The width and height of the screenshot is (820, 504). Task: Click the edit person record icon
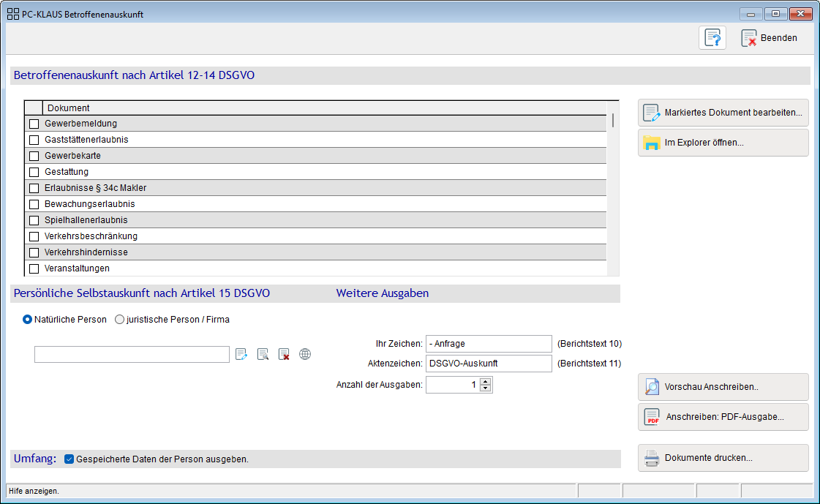242,355
